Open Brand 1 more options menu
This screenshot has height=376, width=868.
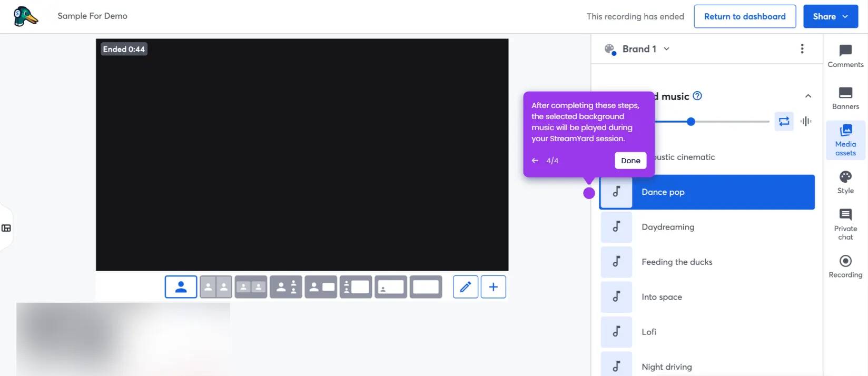pos(802,49)
